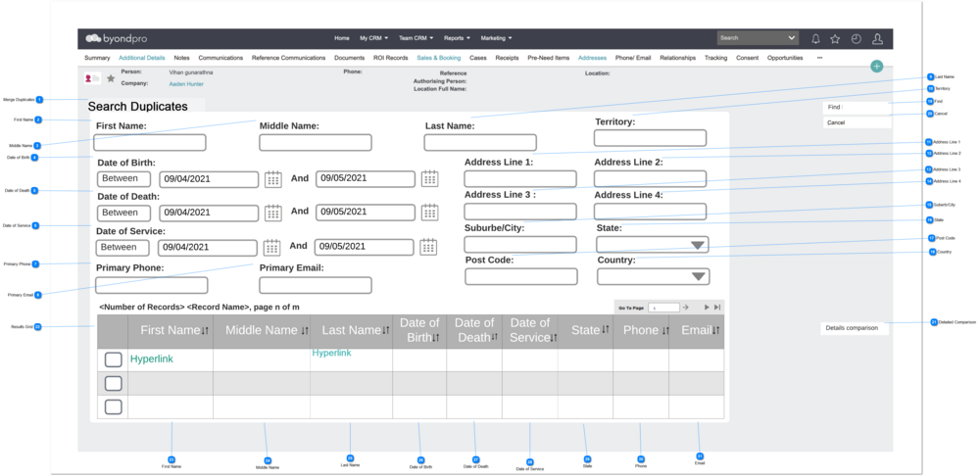Viewport: 980px width, 476px height.
Task: Click the Details comparison button
Action: (x=855, y=328)
